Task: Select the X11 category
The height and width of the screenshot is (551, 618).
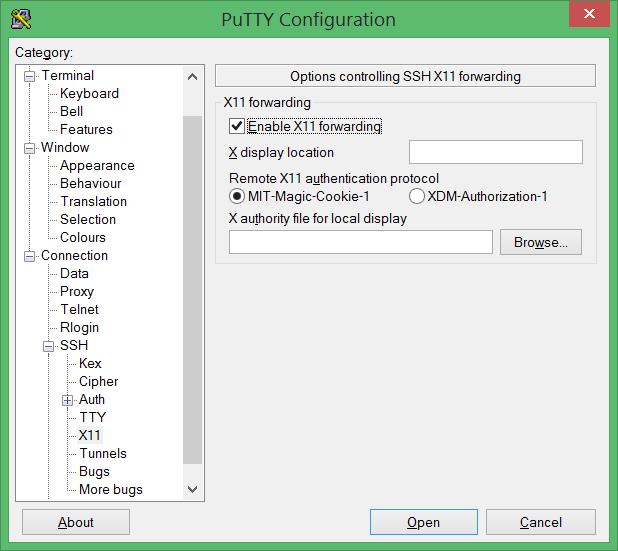Action: point(89,435)
